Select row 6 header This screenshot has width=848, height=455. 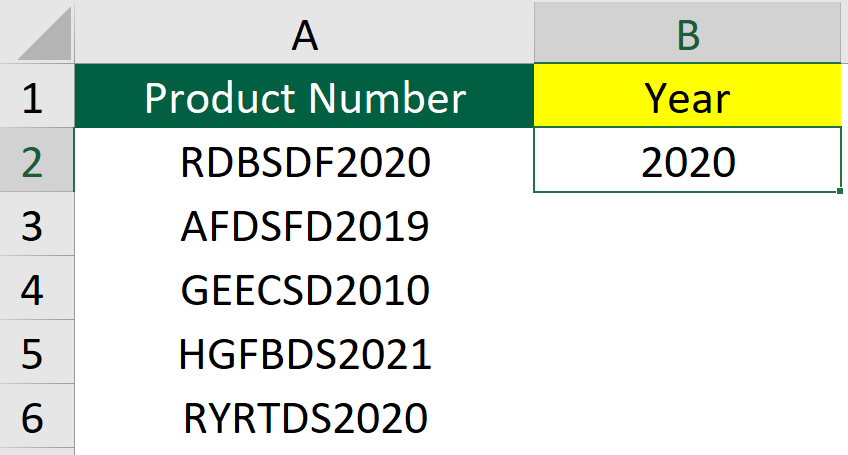pyautogui.click(x=37, y=416)
